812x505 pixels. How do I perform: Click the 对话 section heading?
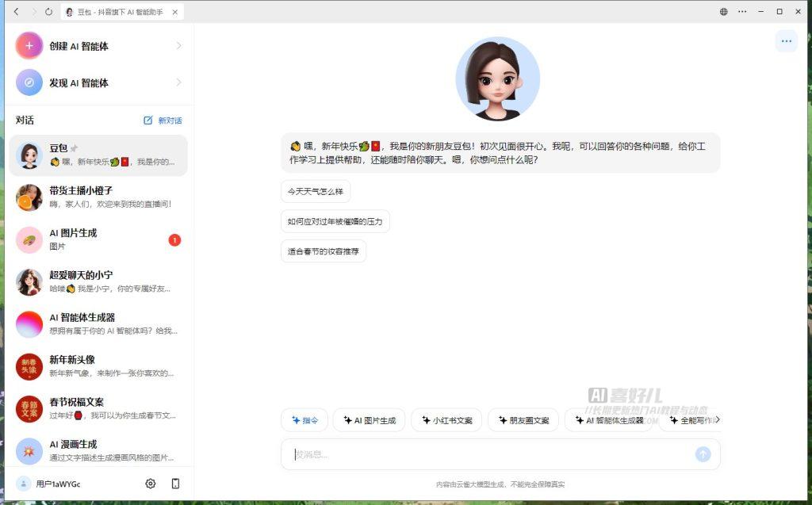25,121
